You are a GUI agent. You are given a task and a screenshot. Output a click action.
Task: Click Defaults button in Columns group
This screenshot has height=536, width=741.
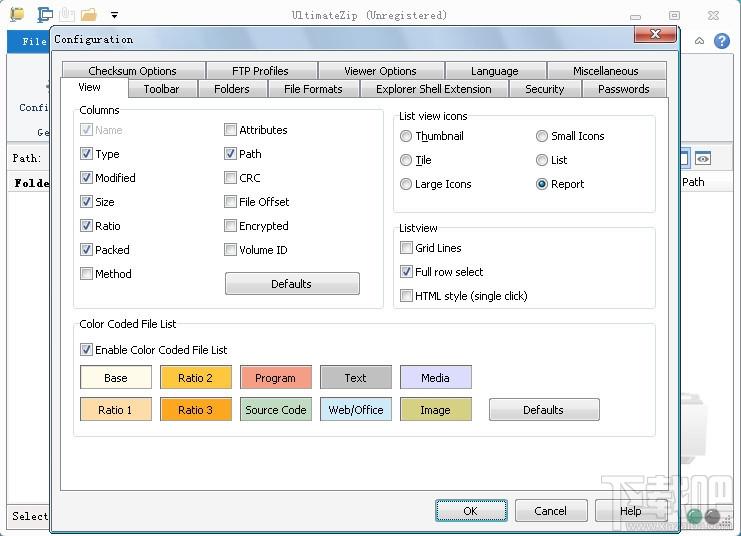[292, 284]
